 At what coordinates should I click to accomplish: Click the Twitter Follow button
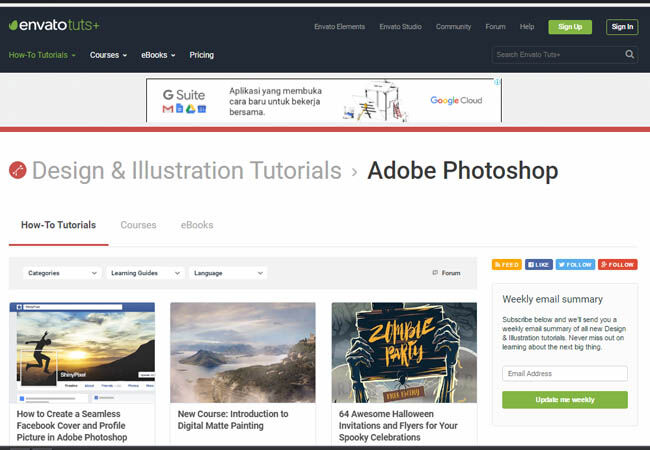tap(575, 264)
